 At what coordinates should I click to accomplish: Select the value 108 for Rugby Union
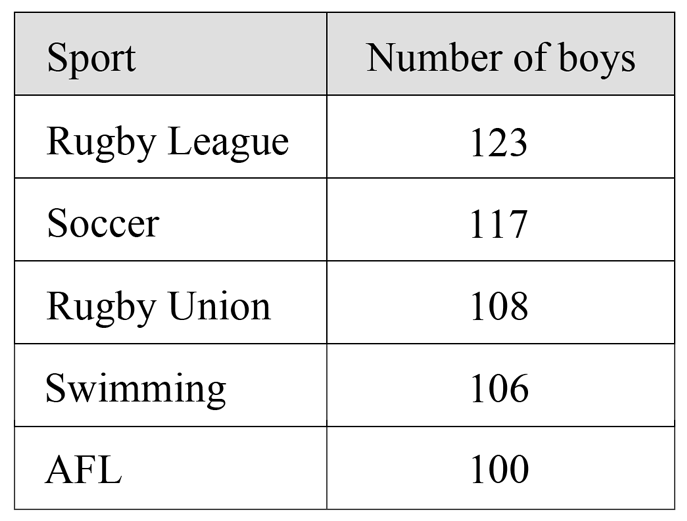pyautogui.click(x=499, y=306)
